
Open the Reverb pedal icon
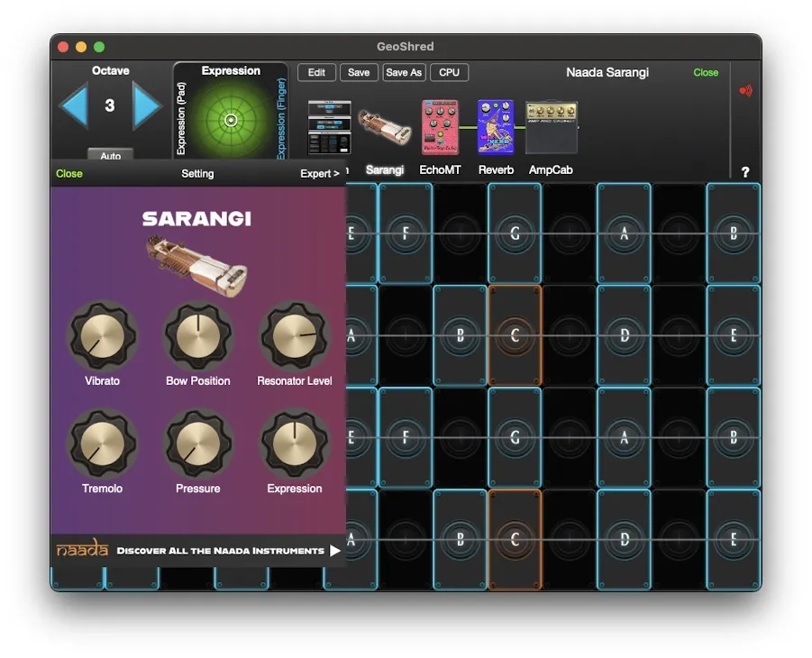pos(496,127)
